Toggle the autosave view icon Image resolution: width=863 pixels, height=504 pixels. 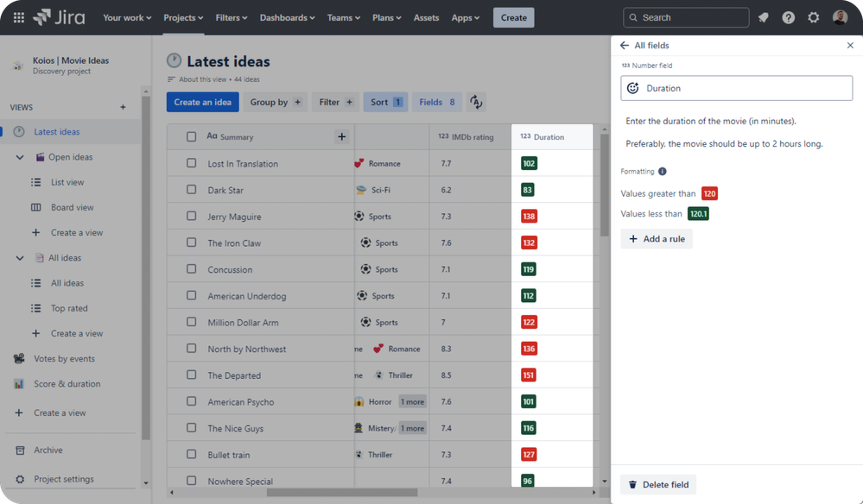476,102
